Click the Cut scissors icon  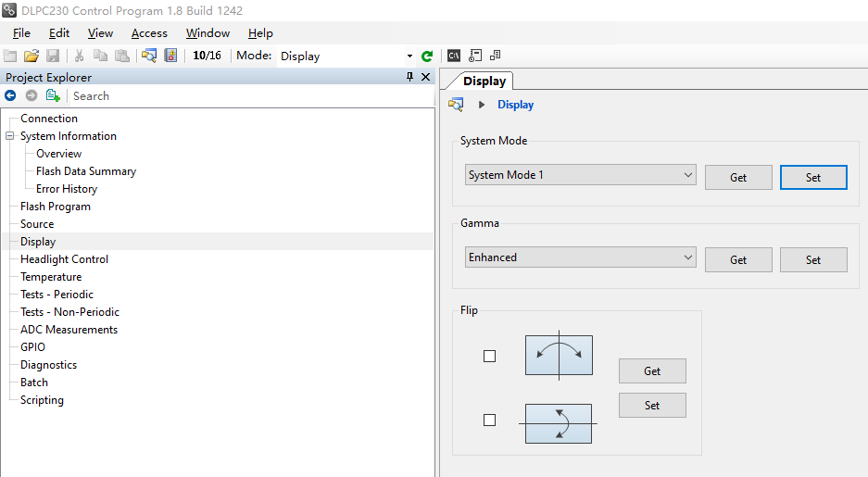coord(79,56)
